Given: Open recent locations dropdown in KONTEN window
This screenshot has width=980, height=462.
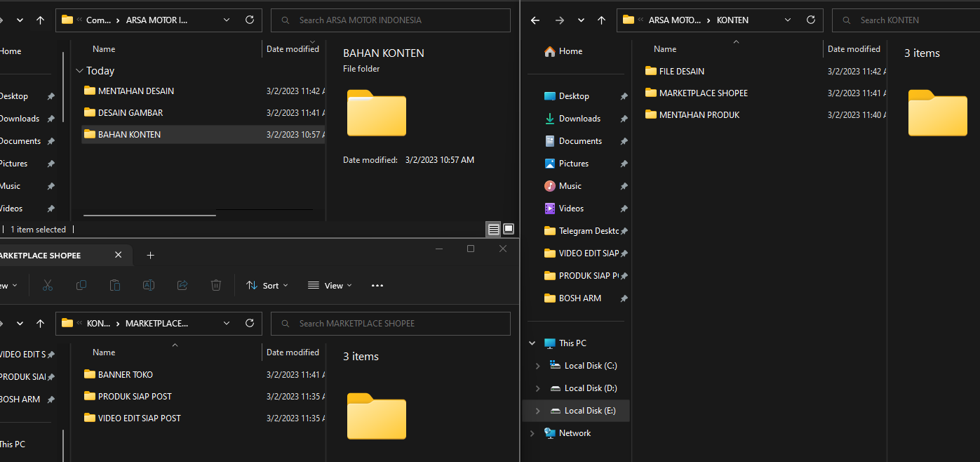Looking at the screenshot, I should pyautogui.click(x=582, y=20).
